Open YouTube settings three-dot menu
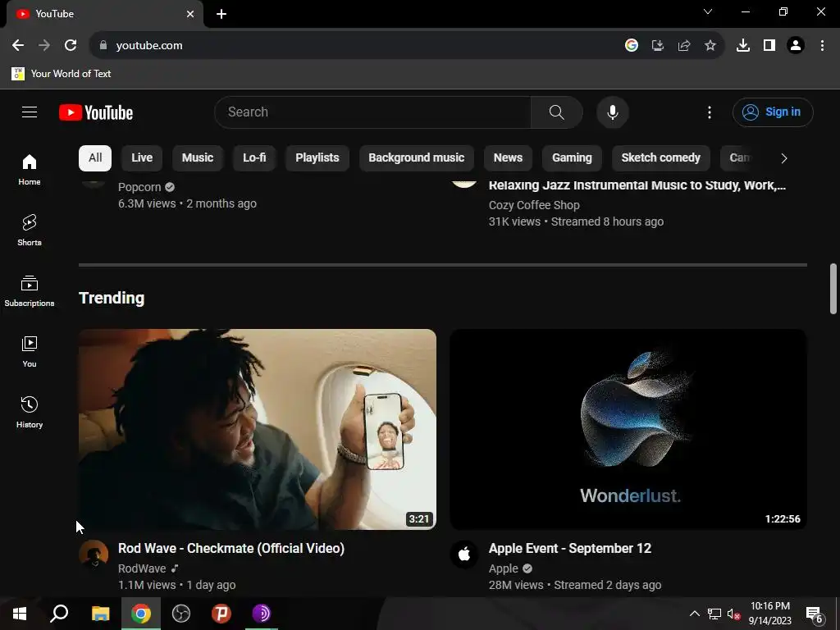Viewport: 840px width, 630px height. (710, 112)
